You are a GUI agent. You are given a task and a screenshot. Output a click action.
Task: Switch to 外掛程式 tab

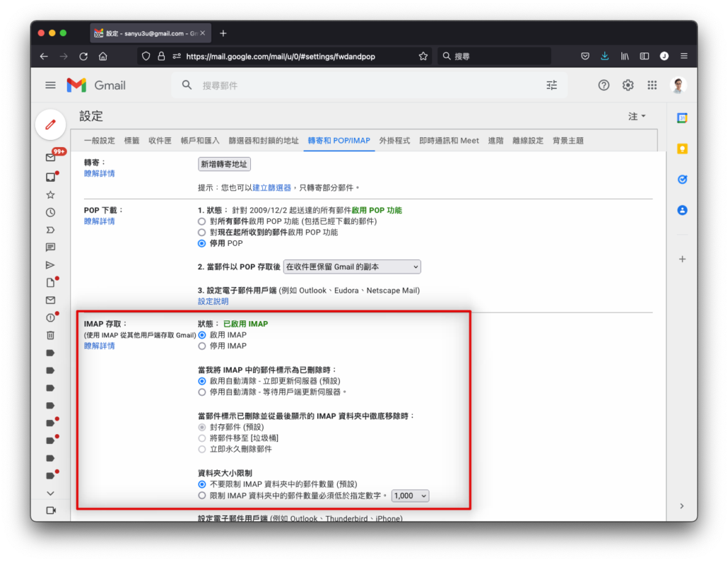394,141
